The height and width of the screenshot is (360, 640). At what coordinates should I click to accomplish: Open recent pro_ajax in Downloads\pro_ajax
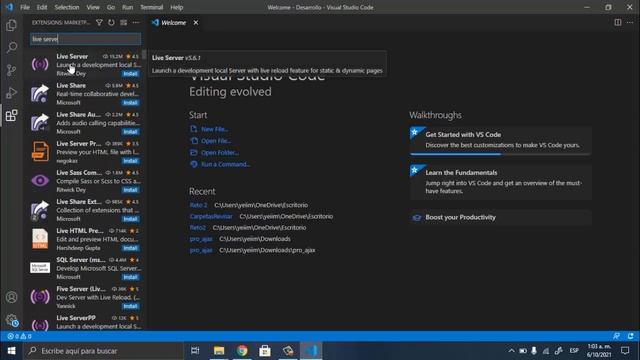tap(201, 250)
